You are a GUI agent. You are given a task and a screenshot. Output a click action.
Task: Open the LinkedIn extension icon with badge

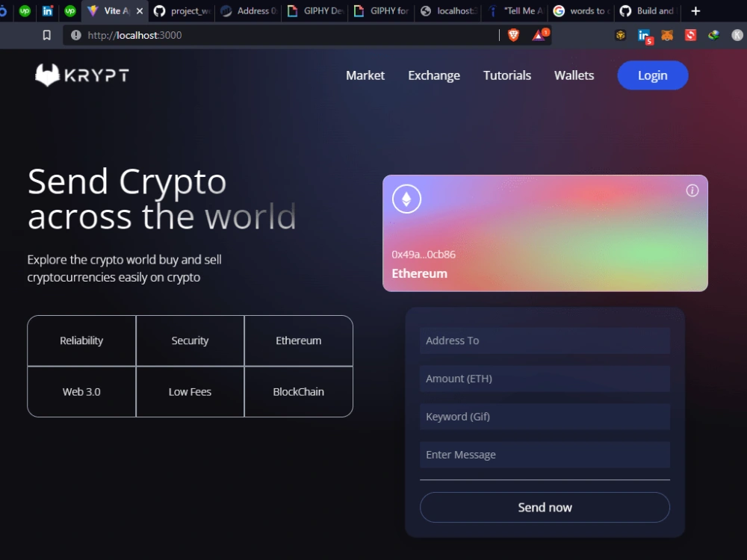click(x=645, y=36)
